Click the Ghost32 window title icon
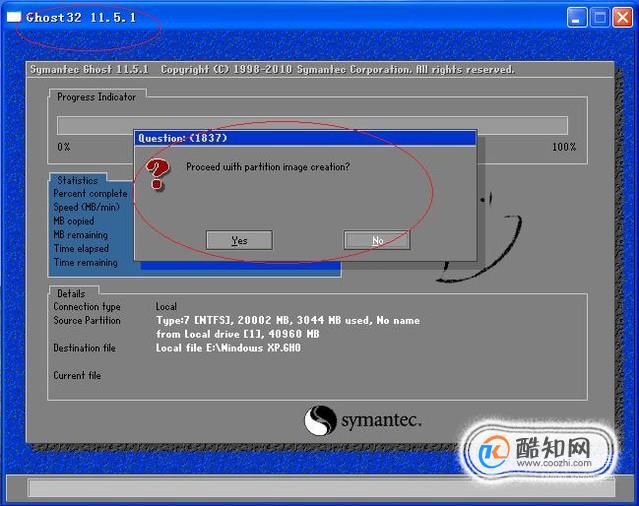The width and height of the screenshot is (639, 506). (13, 17)
